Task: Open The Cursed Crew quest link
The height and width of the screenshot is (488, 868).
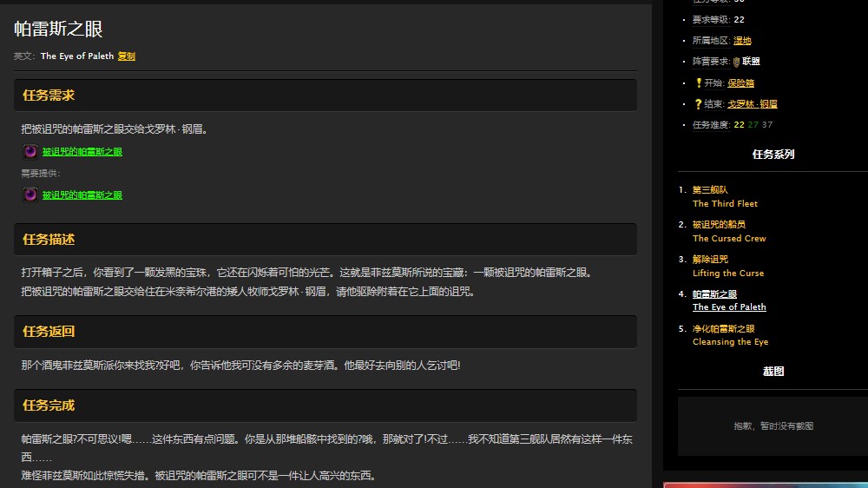Action: tap(729, 238)
